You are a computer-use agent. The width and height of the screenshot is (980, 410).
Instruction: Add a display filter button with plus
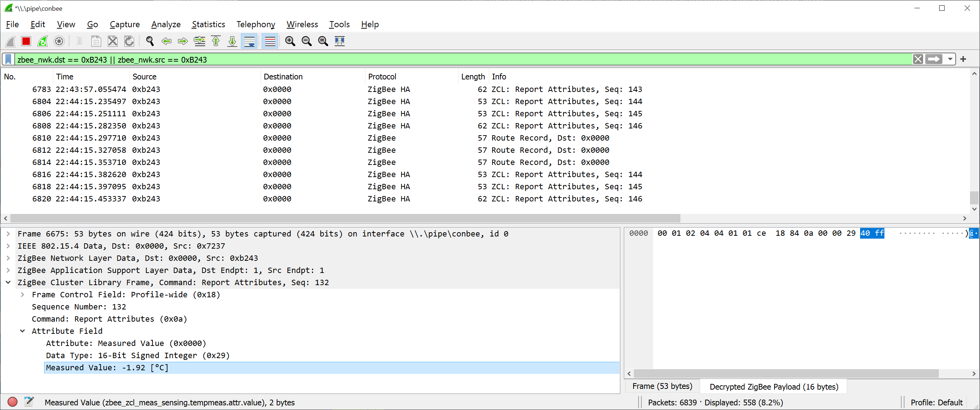963,59
